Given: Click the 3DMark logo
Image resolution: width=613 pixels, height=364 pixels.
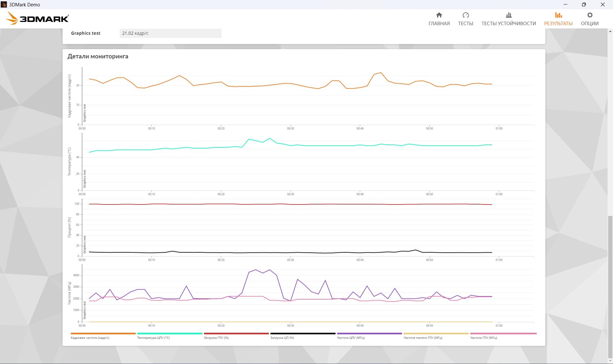Looking at the screenshot, I should [x=38, y=19].
